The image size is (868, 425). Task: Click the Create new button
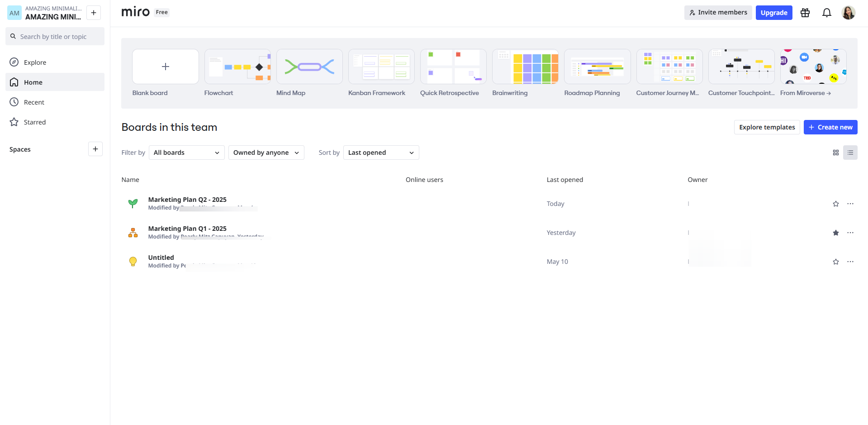tap(830, 127)
